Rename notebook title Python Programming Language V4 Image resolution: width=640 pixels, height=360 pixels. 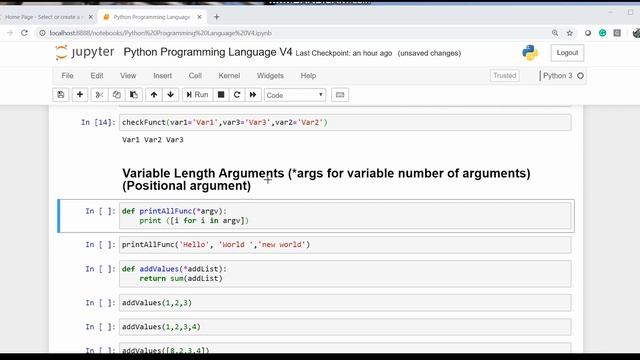tap(208, 52)
